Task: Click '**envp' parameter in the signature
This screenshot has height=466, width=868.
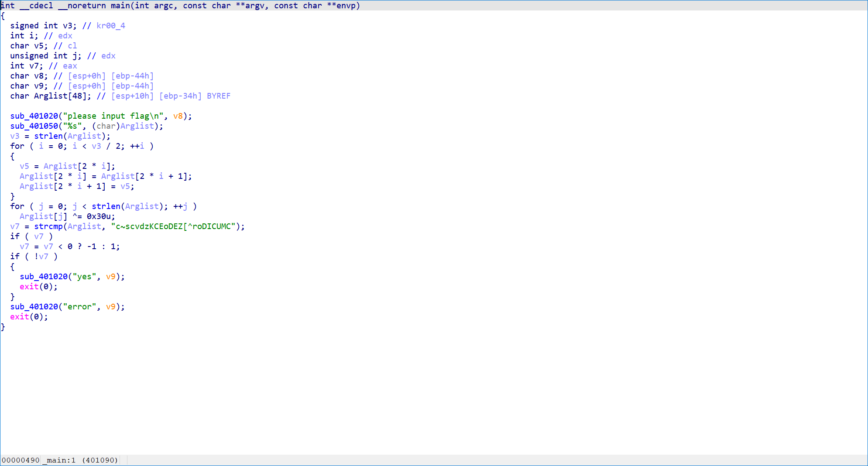Action: [x=341, y=6]
